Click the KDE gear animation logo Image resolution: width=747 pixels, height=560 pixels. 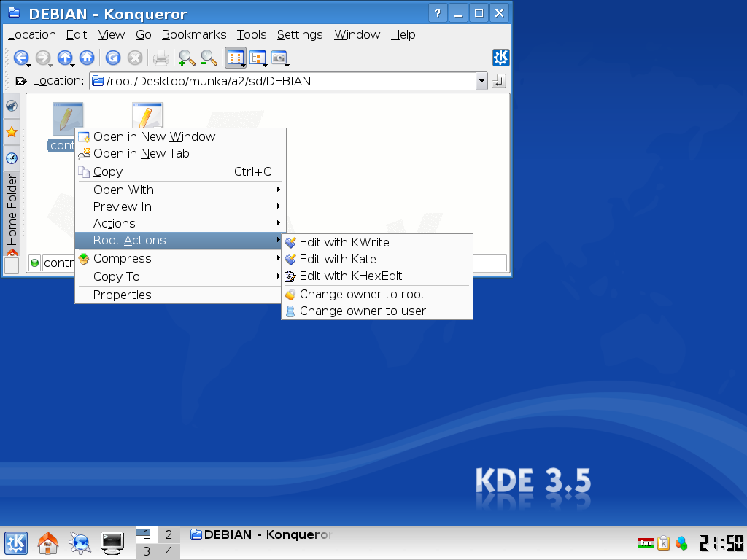pos(500,58)
